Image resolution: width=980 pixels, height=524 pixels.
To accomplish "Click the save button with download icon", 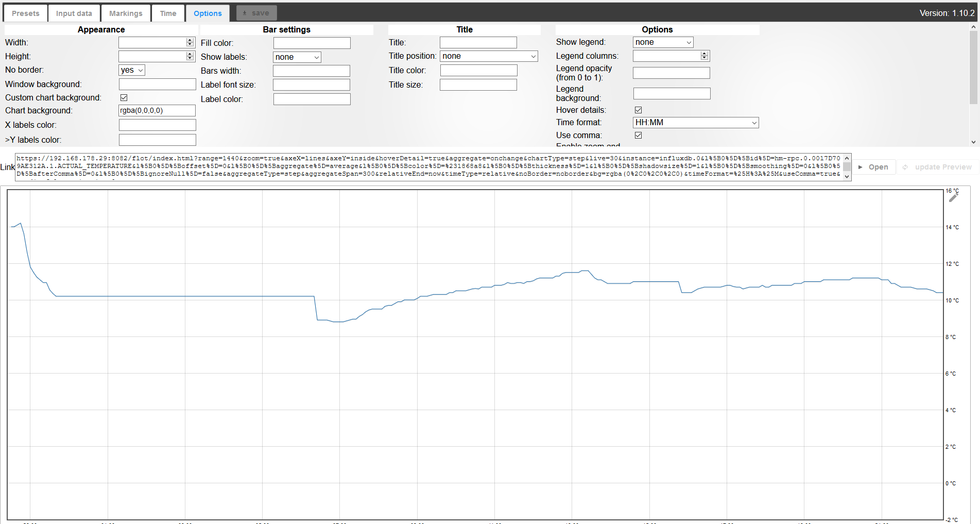I will coord(256,13).
